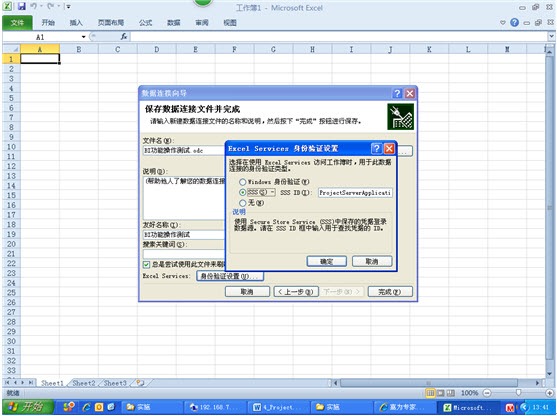Expand the formula bar with right-end arrow
Image resolution: width=557 pixels, height=416 pixels.
pos(551,36)
